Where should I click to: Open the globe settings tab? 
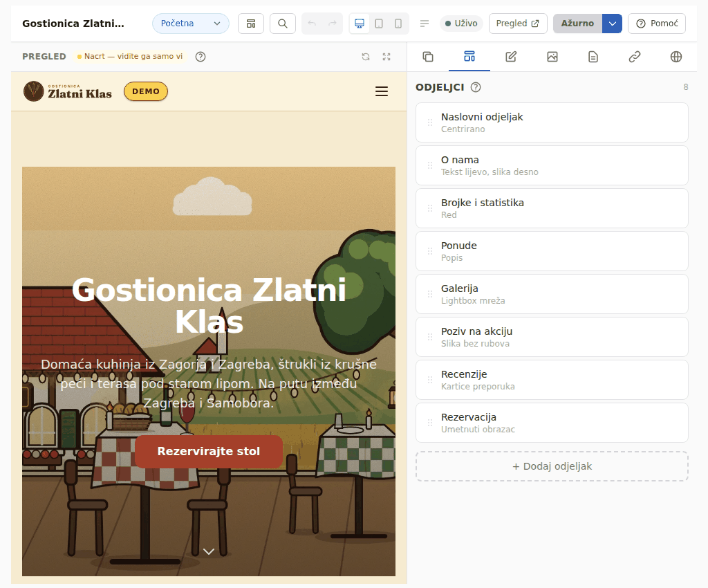click(x=676, y=57)
